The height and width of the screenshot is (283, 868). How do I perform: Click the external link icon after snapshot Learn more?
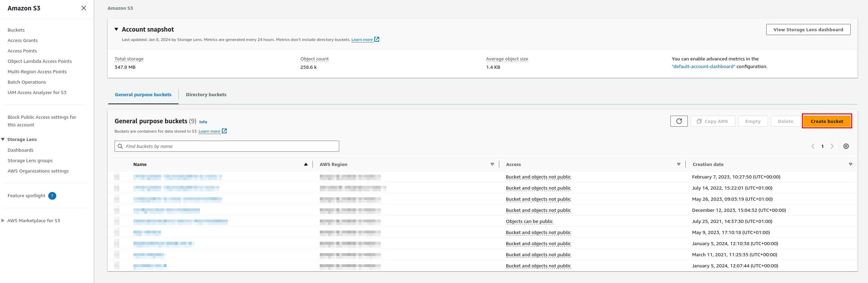point(377,39)
